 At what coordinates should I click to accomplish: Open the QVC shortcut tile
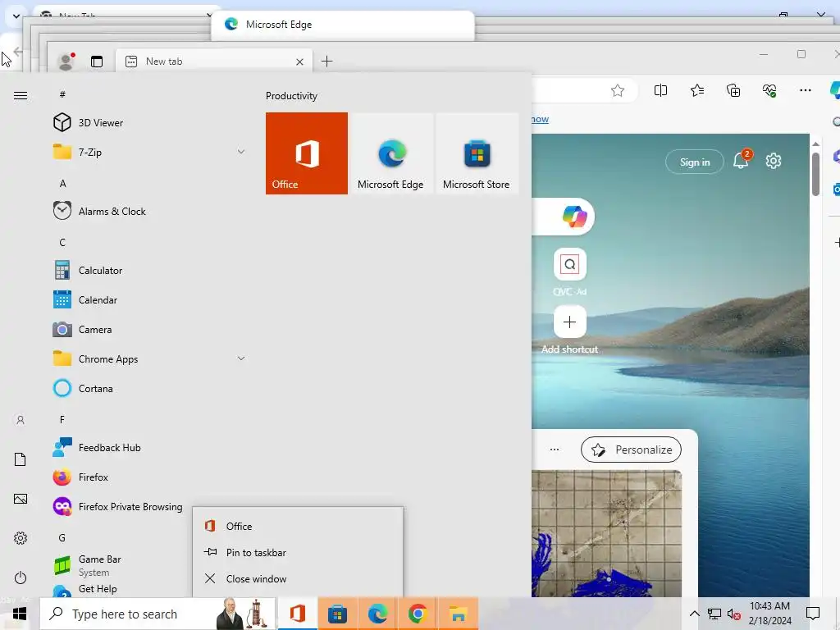click(x=569, y=264)
